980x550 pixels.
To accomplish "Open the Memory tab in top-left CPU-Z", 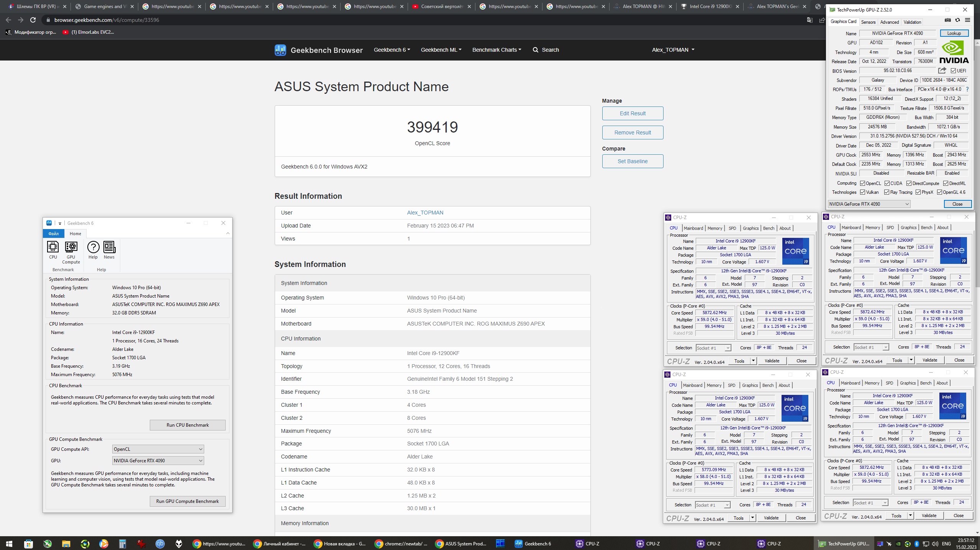I will 715,228.
